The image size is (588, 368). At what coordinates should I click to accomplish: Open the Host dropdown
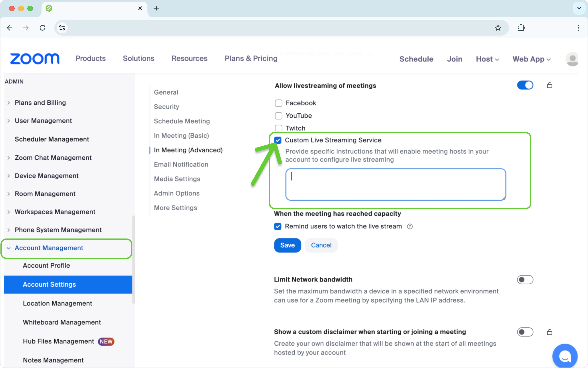[487, 59]
